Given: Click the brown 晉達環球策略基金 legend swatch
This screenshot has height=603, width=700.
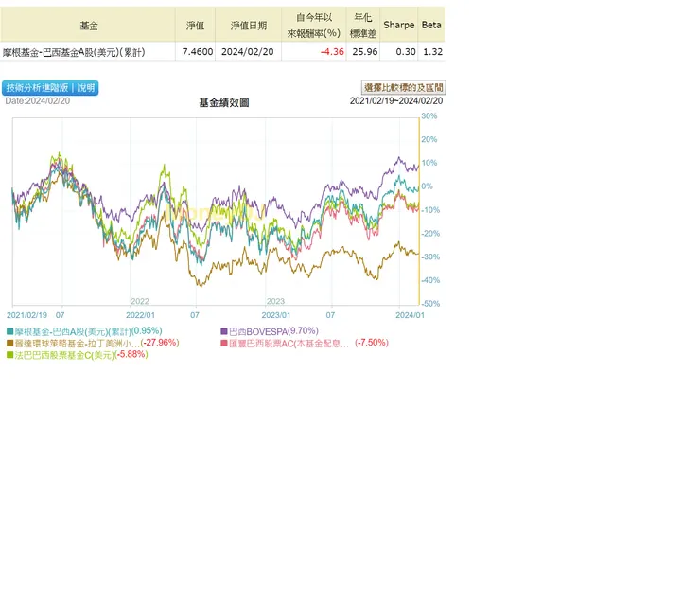Looking at the screenshot, I should tap(9, 343).
